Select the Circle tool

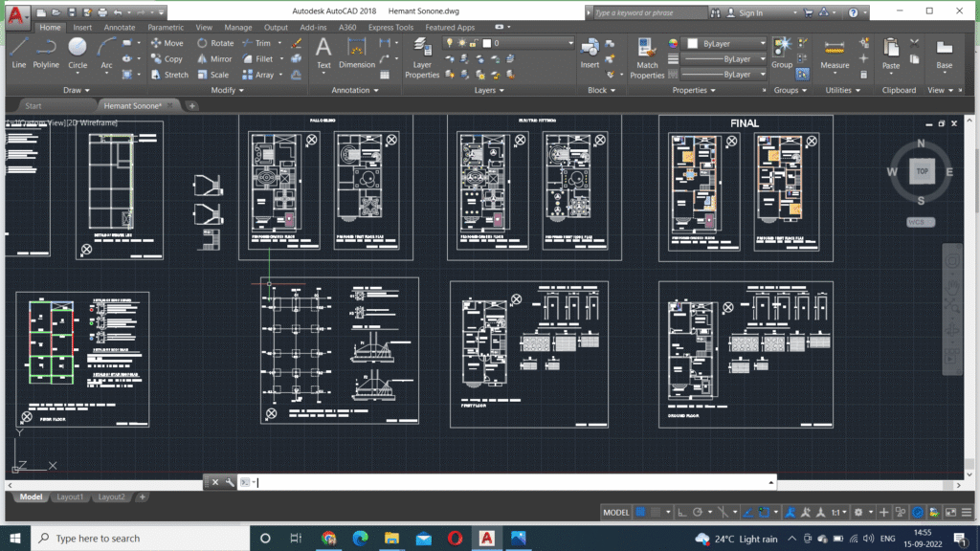pos(78,53)
